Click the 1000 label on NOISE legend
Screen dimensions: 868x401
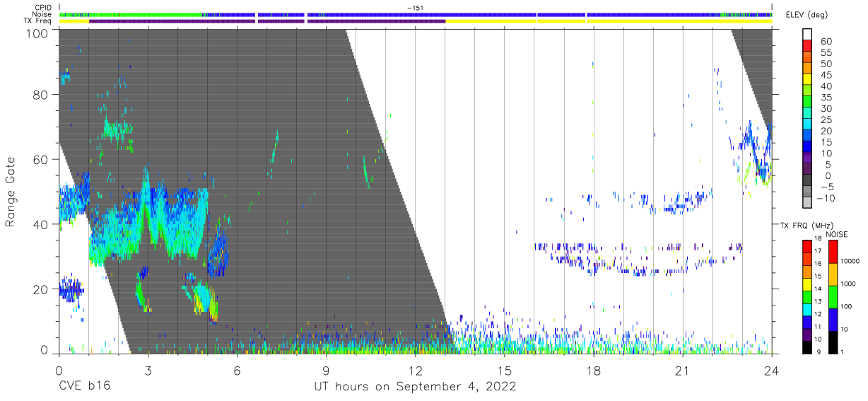(x=848, y=285)
